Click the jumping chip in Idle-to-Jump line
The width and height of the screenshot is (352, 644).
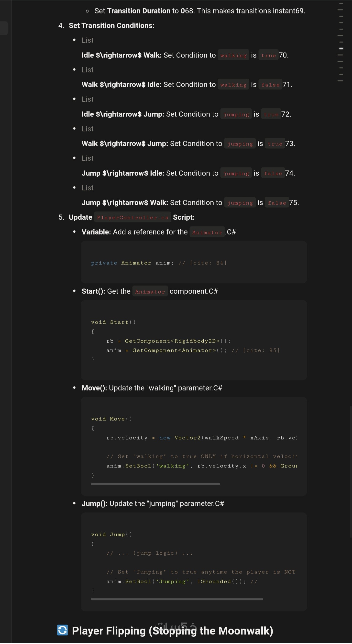(236, 114)
